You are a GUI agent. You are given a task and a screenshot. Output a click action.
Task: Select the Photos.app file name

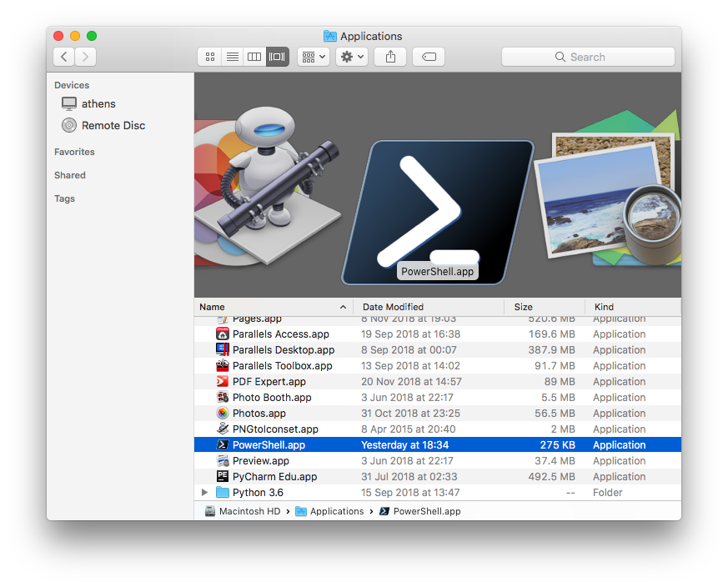coord(259,414)
